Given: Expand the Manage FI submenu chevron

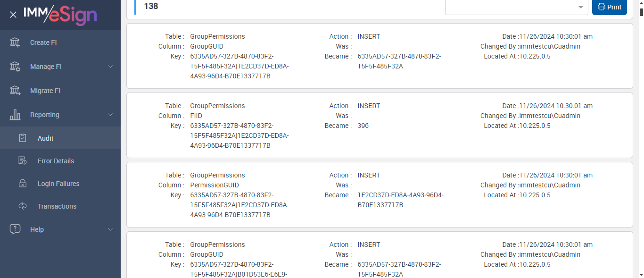Looking at the screenshot, I should pyautogui.click(x=110, y=67).
